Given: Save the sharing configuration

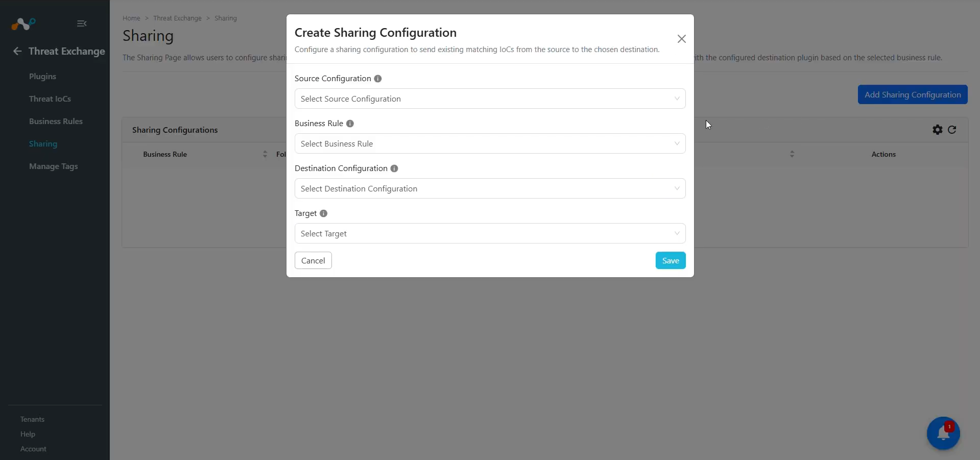Looking at the screenshot, I should click(x=671, y=260).
